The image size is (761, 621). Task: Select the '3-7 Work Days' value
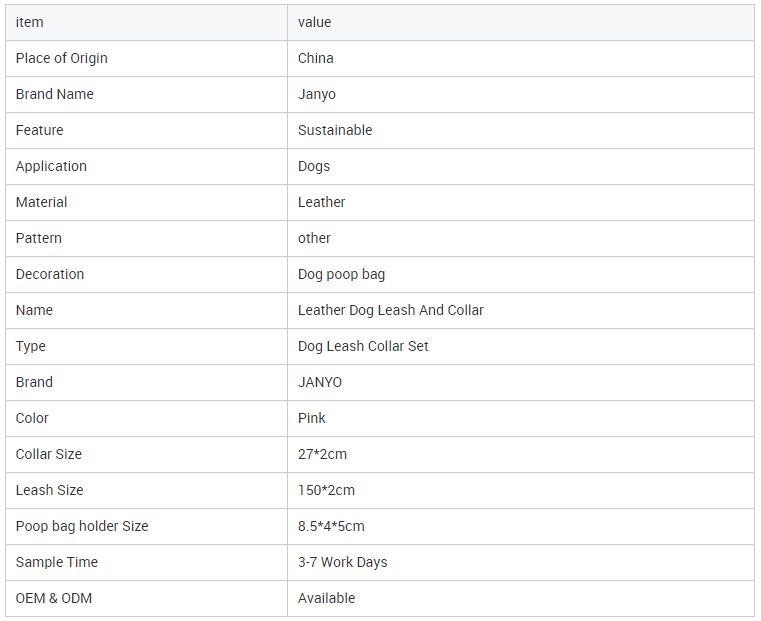(x=342, y=562)
